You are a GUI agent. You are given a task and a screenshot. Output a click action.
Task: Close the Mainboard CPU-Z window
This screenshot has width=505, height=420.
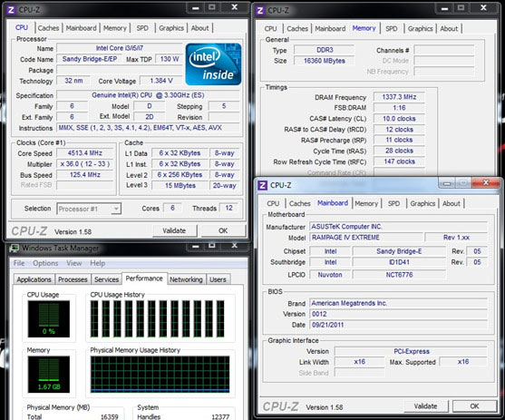[x=486, y=183]
